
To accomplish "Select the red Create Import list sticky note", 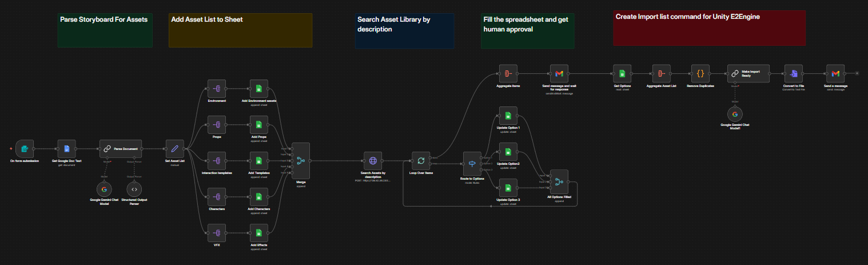I will [709, 27].
